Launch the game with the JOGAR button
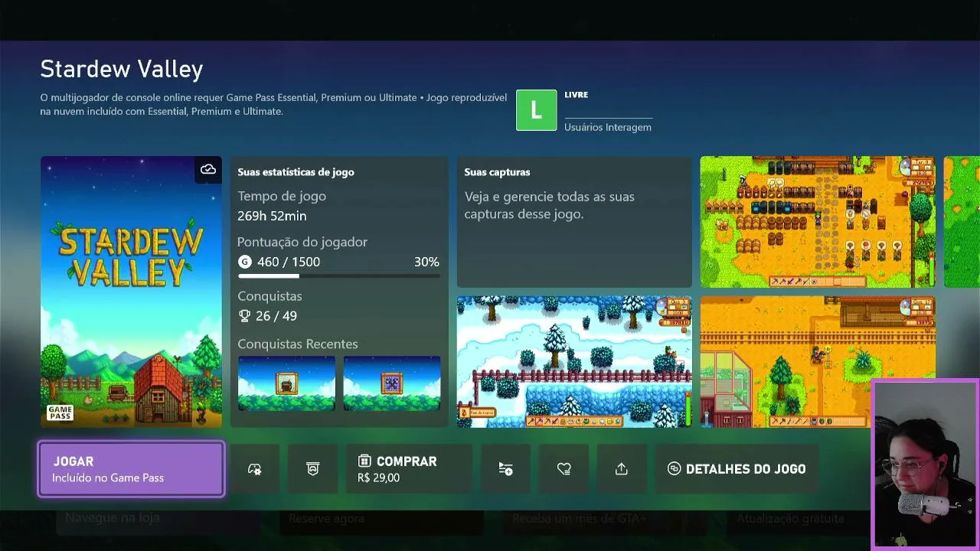Viewport: 980px width, 551px height. [131, 469]
